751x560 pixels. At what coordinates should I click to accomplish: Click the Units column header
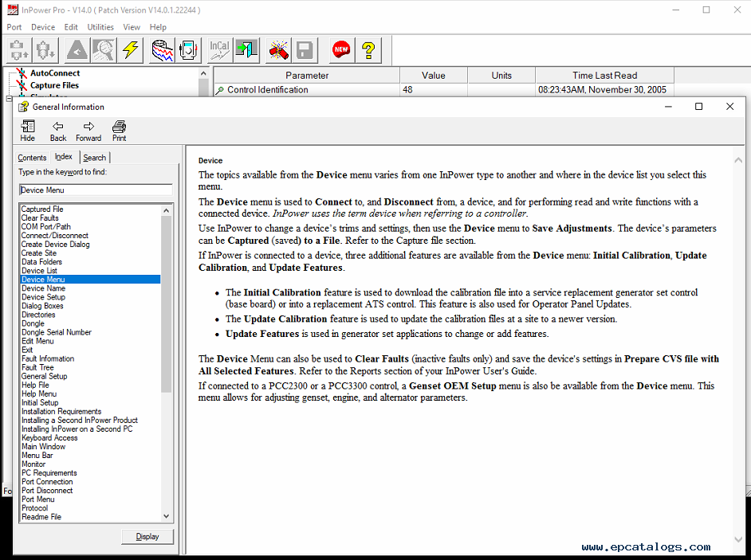[x=501, y=76]
